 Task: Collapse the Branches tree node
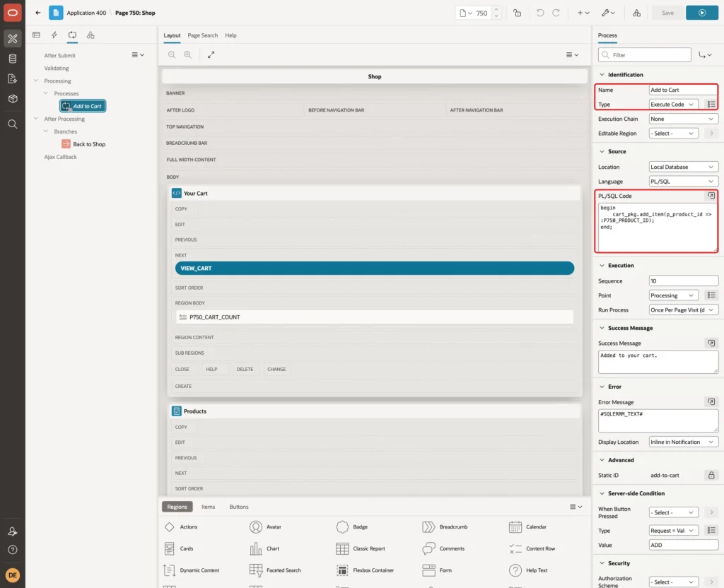[x=46, y=131]
